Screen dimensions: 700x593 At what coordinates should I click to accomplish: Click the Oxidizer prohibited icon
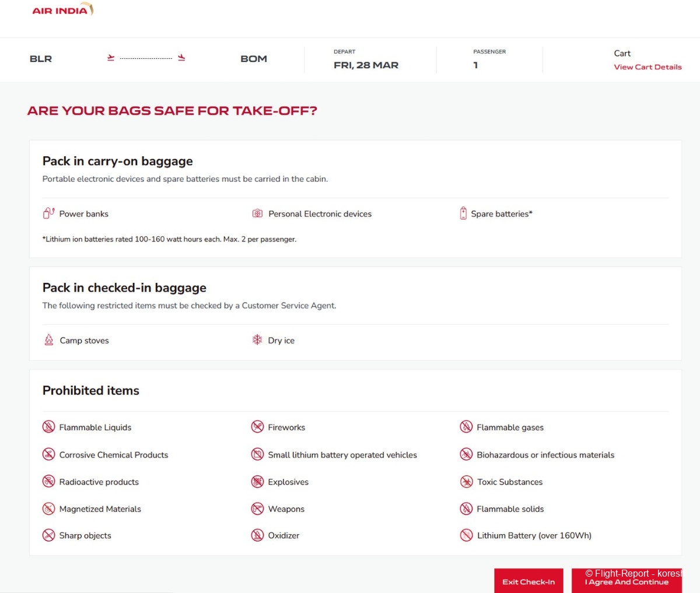tap(257, 535)
